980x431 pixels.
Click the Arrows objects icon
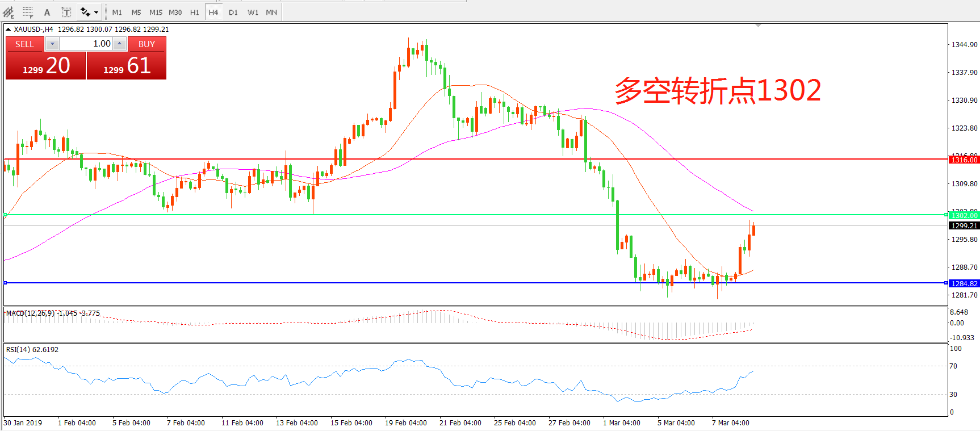tap(85, 12)
